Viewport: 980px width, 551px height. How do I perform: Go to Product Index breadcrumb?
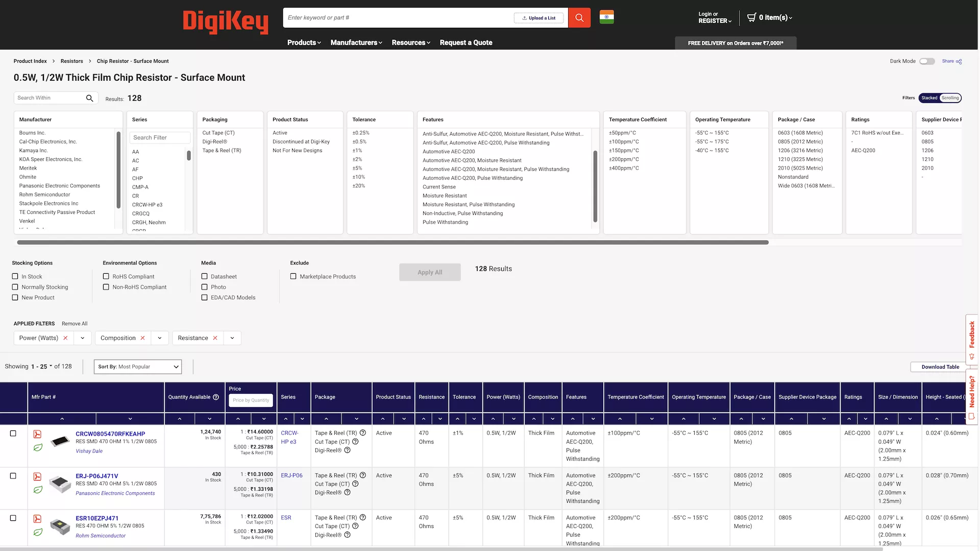(x=30, y=61)
